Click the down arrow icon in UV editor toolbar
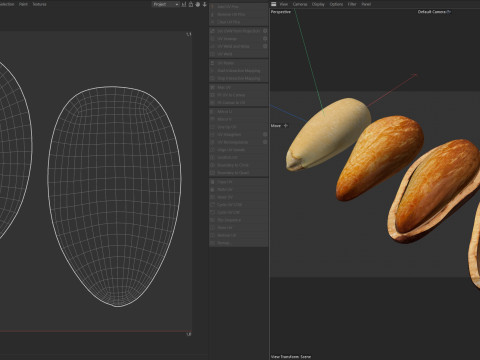The height and width of the screenshot is (360, 480). [x=205, y=4]
